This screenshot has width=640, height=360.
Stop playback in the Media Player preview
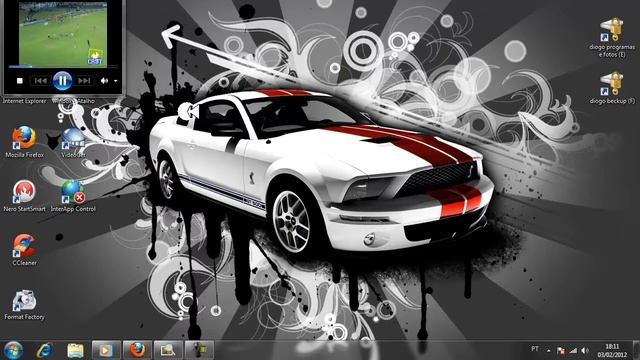20,81
